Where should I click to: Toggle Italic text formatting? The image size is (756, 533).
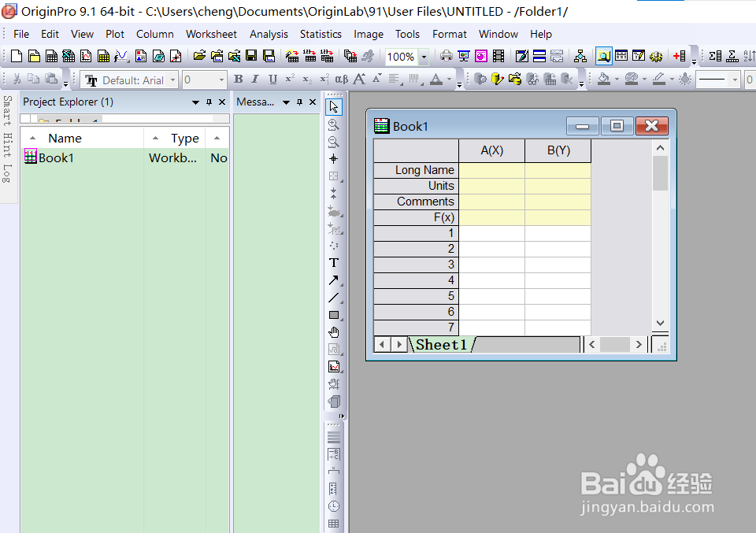[x=255, y=79]
